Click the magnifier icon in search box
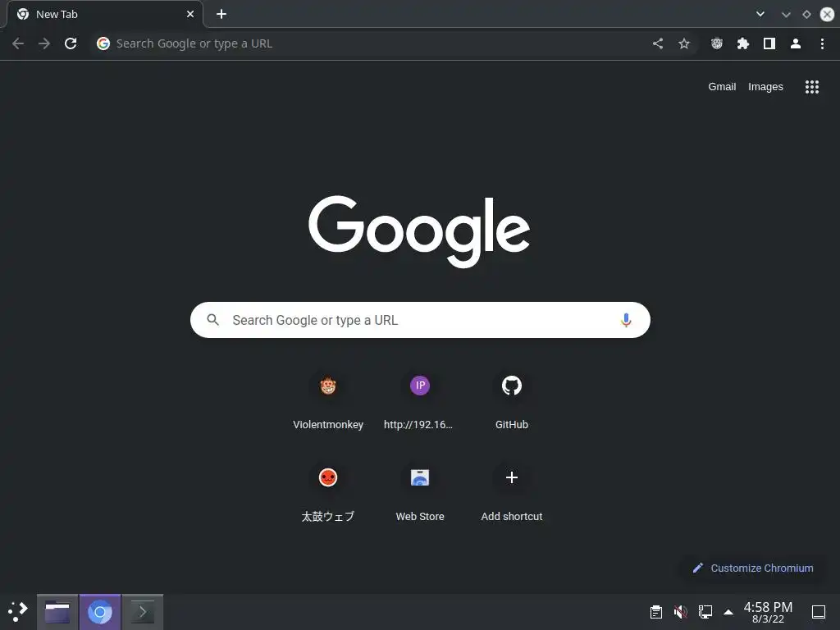The width and height of the screenshot is (840, 630). pyautogui.click(x=212, y=320)
